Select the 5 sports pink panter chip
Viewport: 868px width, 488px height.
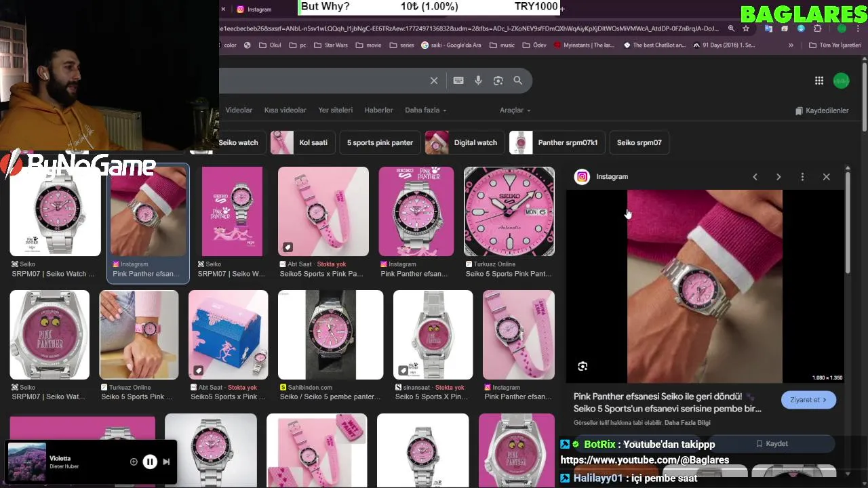[x=380, y=142]
